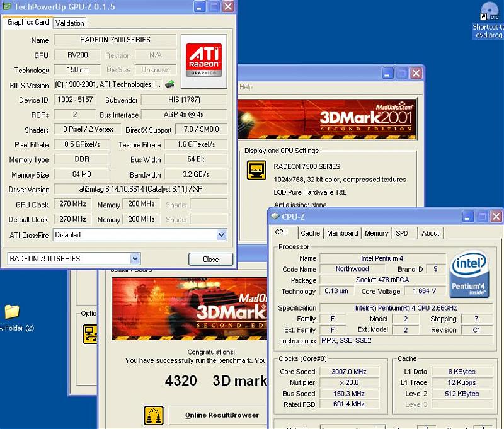
Task: Click the yellow computer icon under Options
Action: pos(89,335)
